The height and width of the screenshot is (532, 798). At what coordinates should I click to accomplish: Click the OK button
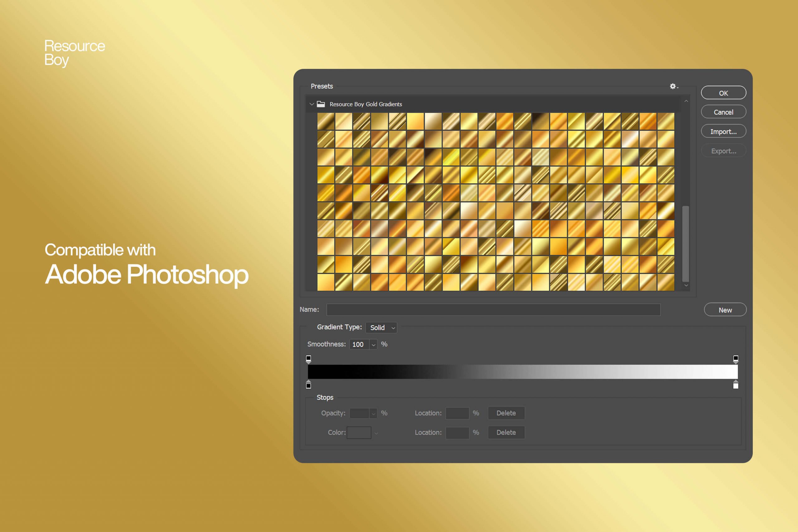click(723, 92)
